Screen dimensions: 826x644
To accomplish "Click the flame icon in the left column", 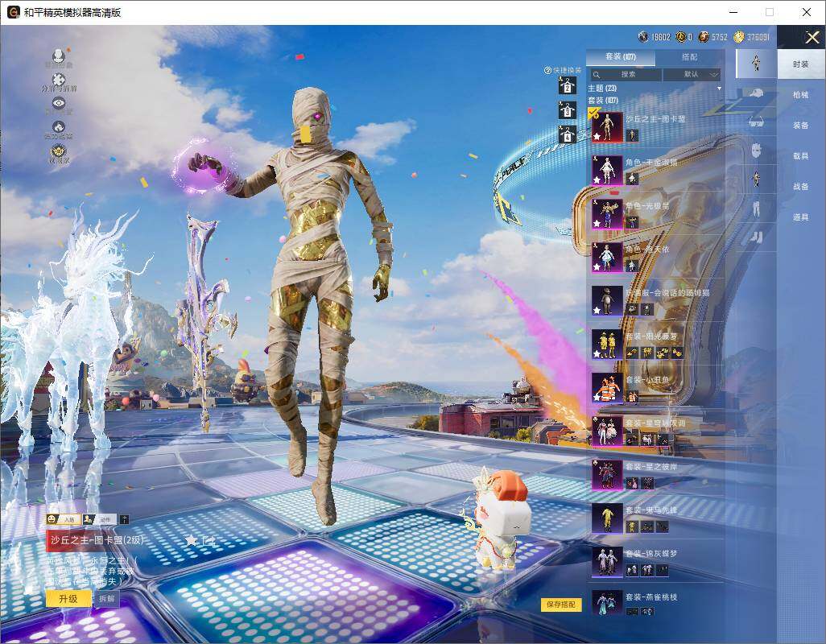I will pyautogui.click(x=59, y=126).
